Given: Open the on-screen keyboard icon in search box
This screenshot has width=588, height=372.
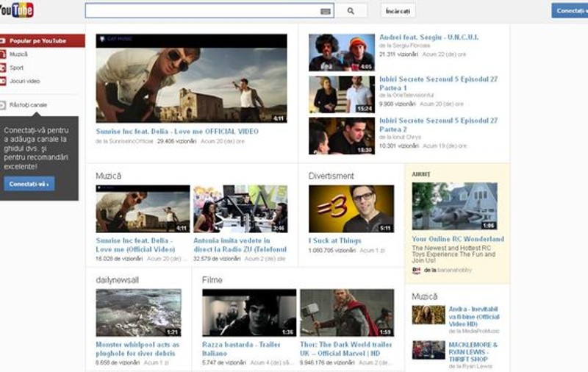Looking at the screenshot, I should [326, 11].
